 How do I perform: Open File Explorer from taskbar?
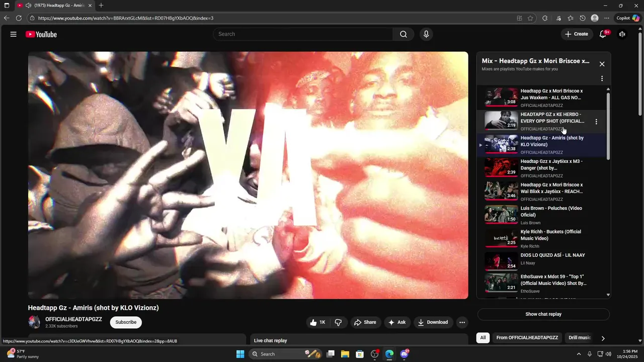[x=345, y=354]
